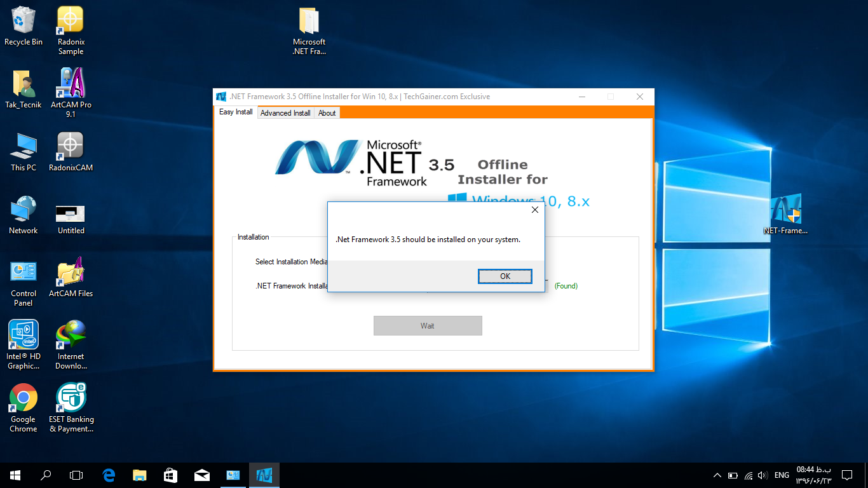Select the Internet Download Manager shortcut
Viewport: 868px width, 488px height.
(x=71, y=345)
